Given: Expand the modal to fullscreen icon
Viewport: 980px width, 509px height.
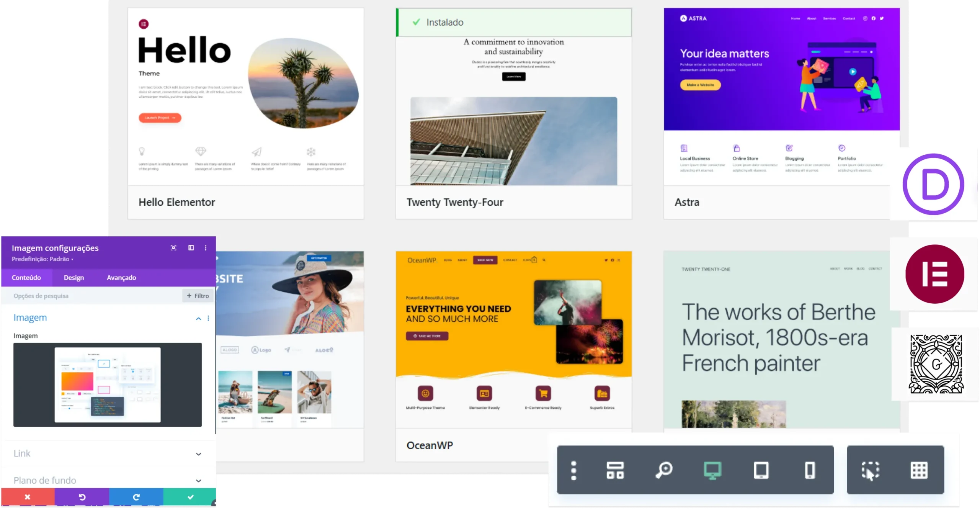Looking at the screenshot, I should point(173,248).
